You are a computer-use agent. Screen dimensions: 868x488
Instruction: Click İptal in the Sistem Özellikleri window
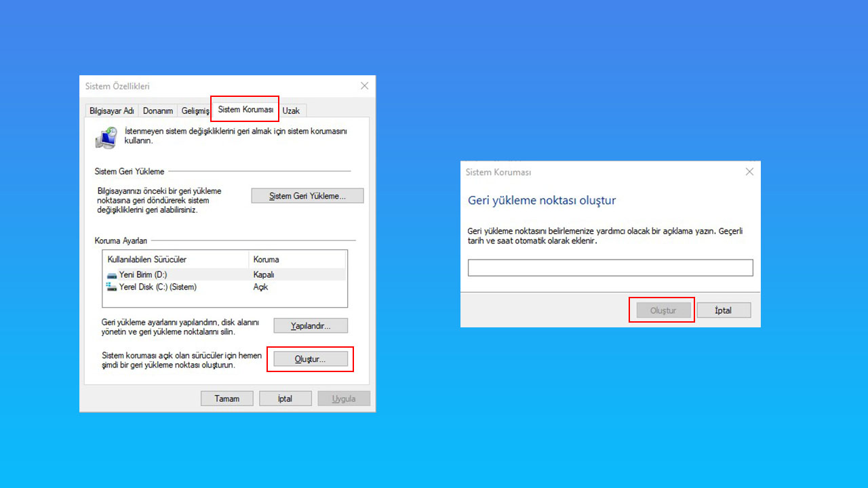285,398
